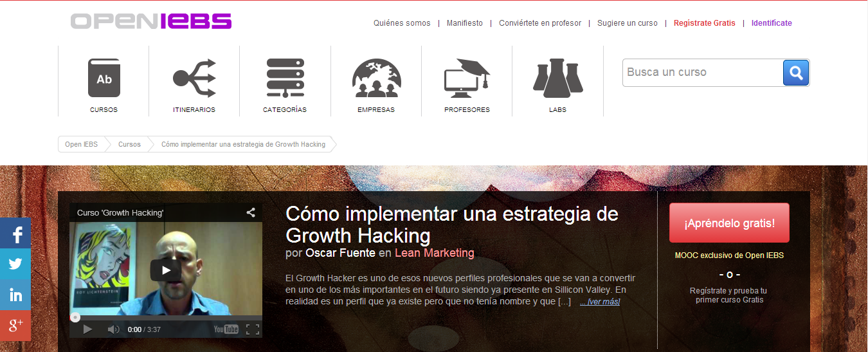This screenshot has width=868, height=352.
Task: Click the 0:00 / 3:37 time display
Action: point(144,329)
